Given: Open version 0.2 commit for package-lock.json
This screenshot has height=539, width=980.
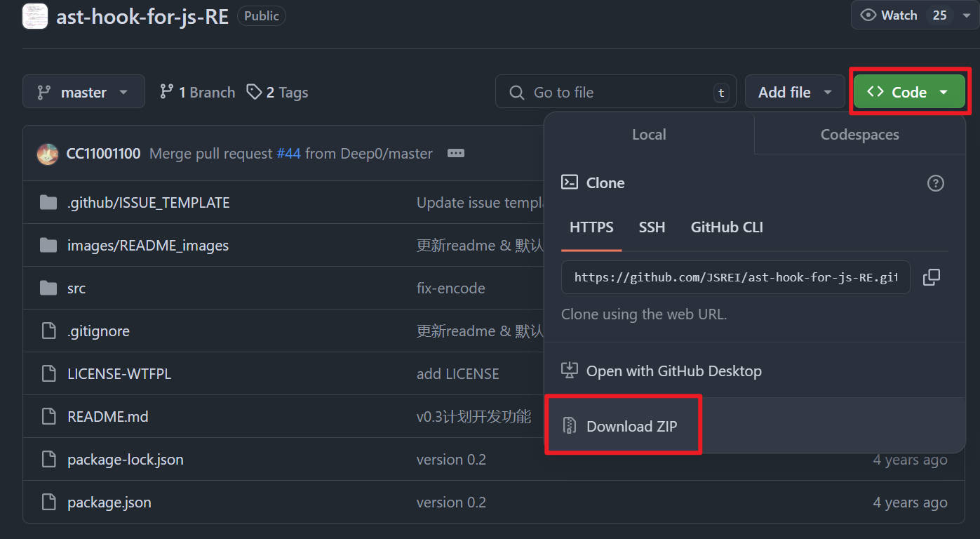Looking at the screenshot, I should [x=451, y=460].
